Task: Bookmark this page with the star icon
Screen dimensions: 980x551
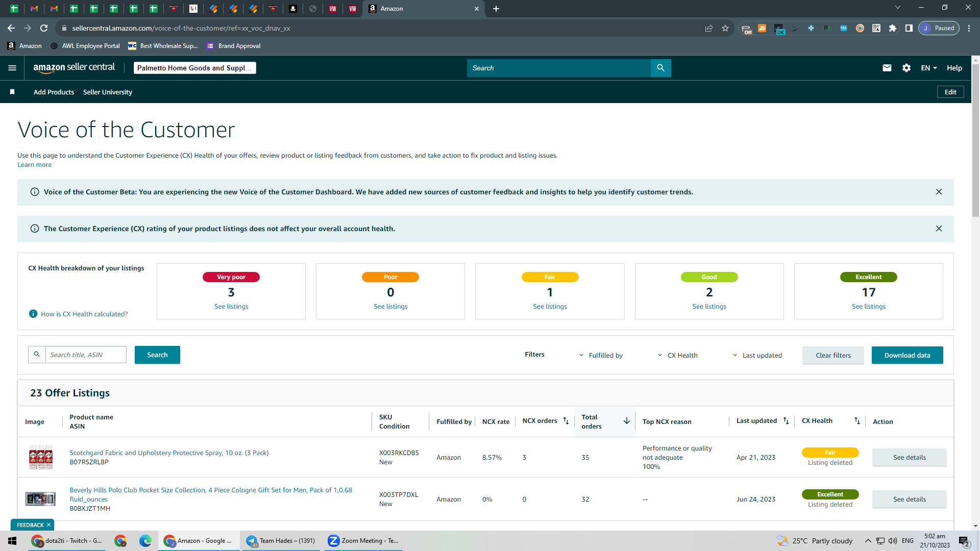Action: 725,28
